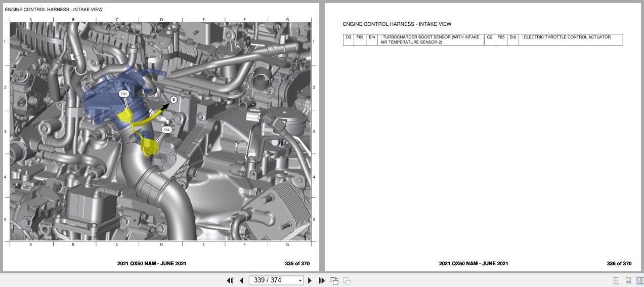This screenshot has height=287, width=644.
Task: Select the F66 cell in connector table
Action: pos(360,39)
